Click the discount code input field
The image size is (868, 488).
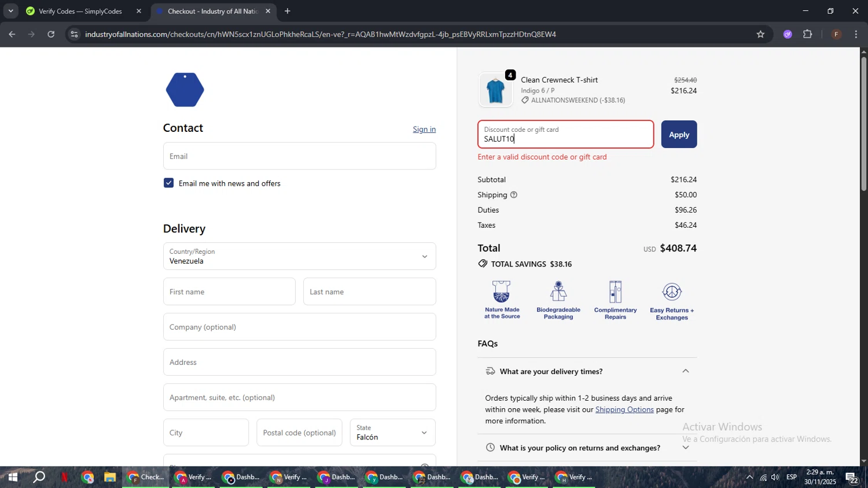click(x=565, y=134)
